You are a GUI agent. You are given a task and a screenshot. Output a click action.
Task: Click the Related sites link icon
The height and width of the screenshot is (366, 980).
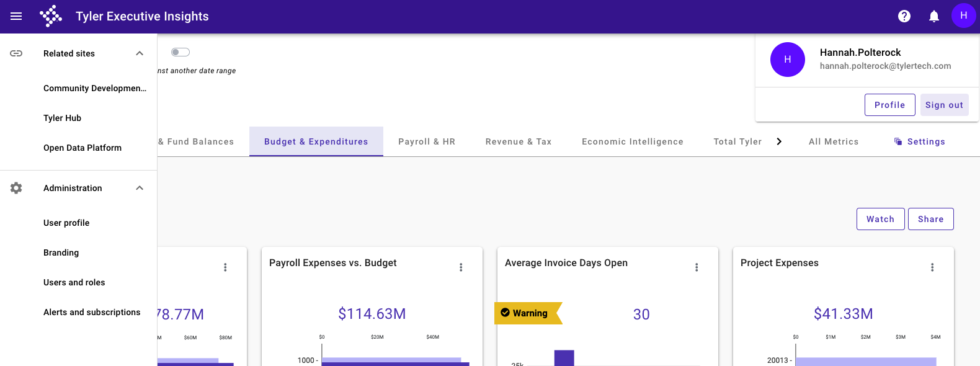pyautogui.click(x=16, y=53)
